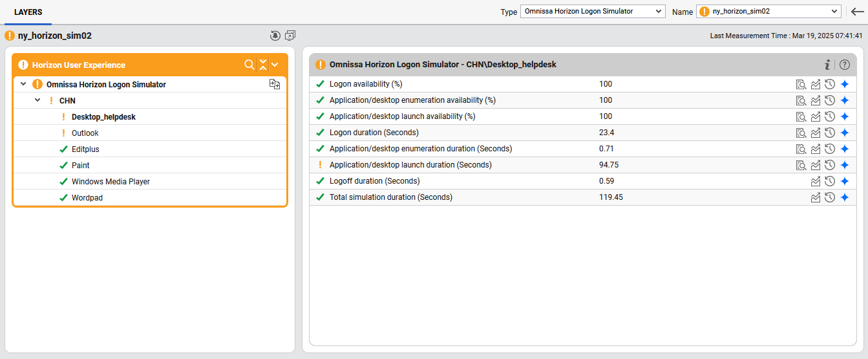Image resolution: width=868 pixels, height=359 pixels.
Task: Open the graph for enumeration duration (Seconds)
Action: coord(816,149)
